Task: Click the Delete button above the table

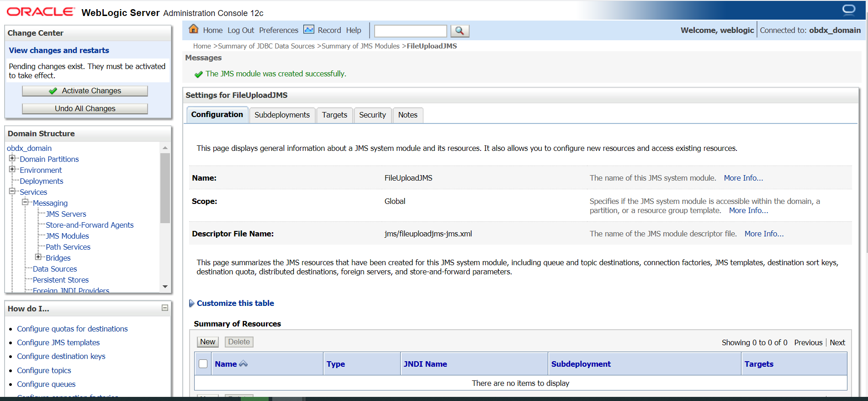Action: point(239,342)
